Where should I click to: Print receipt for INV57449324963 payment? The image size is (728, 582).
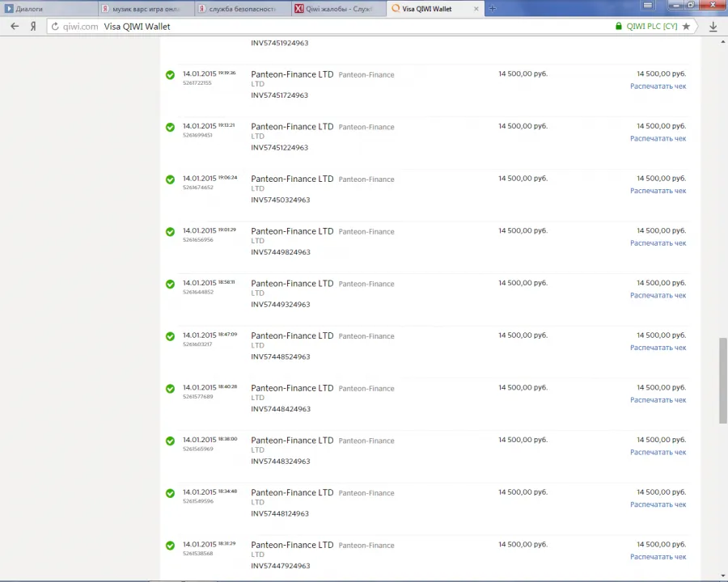pyautogui.click(x=658, y=296)
